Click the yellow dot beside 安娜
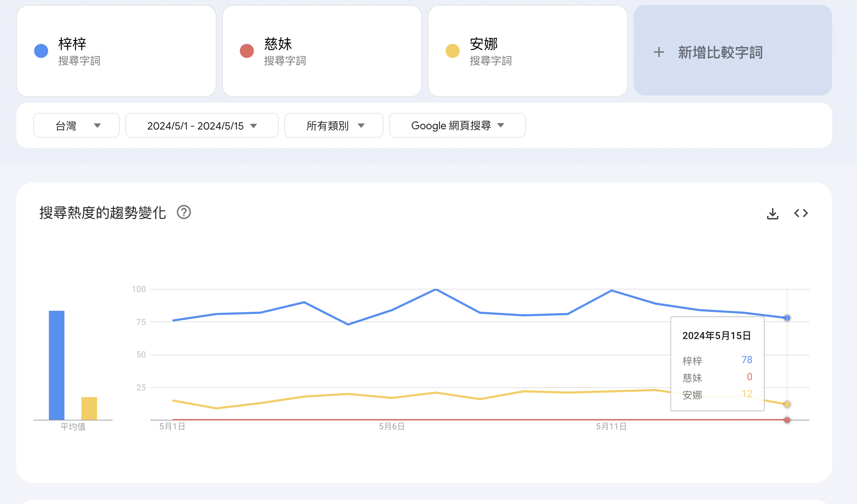The width and height of the screenshot is (857, 504). 453,51
